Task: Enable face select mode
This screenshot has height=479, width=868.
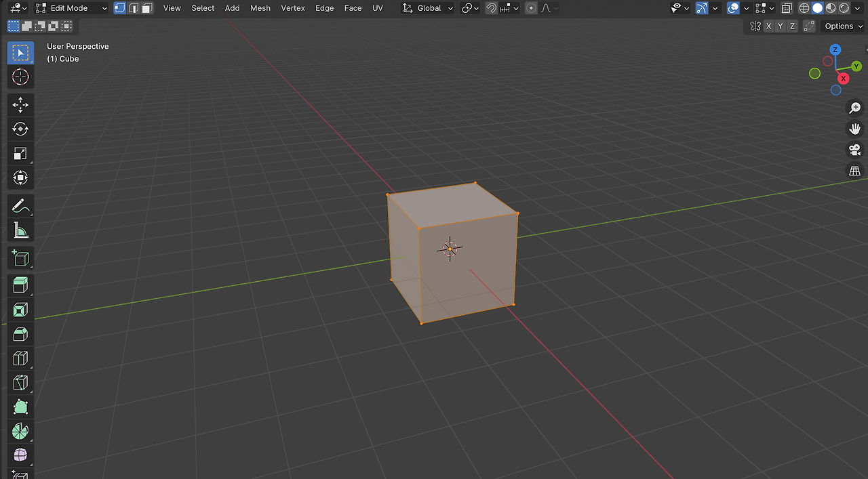Action: [147, 8]
